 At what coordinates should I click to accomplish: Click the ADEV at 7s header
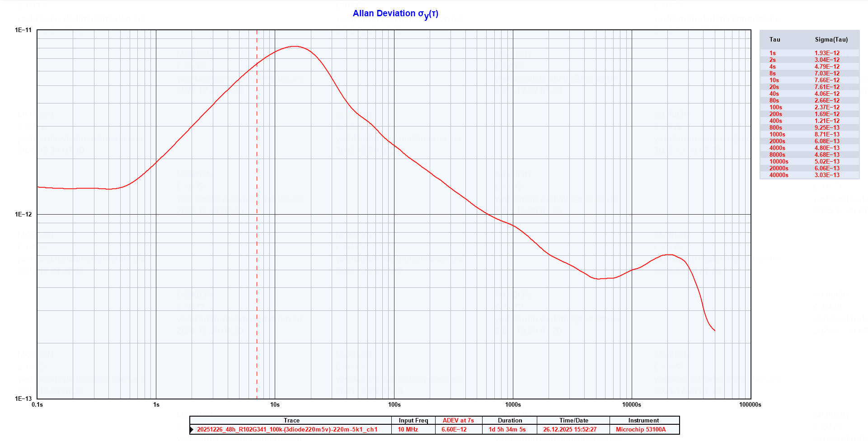[x=458, y=420]
